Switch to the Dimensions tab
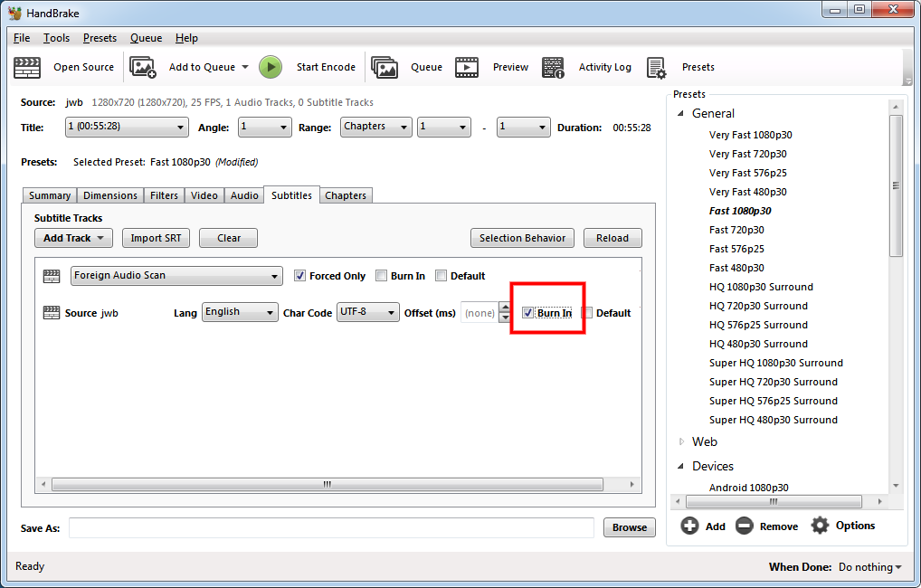 click(x=110, y=195)
